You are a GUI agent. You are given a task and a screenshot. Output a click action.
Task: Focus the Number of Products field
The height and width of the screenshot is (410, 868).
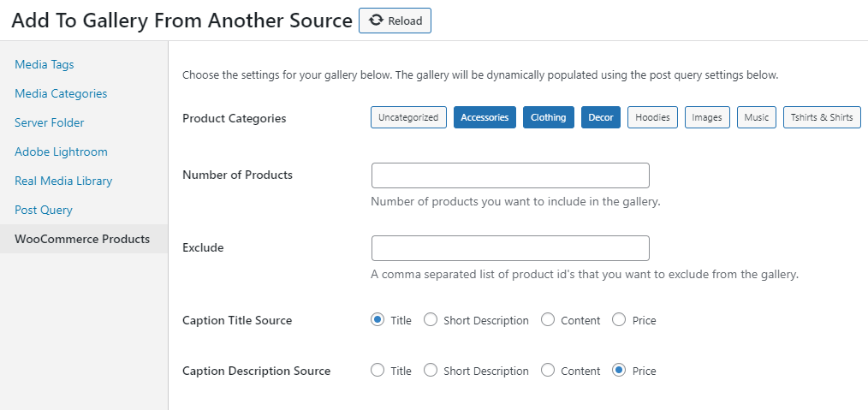510,175
